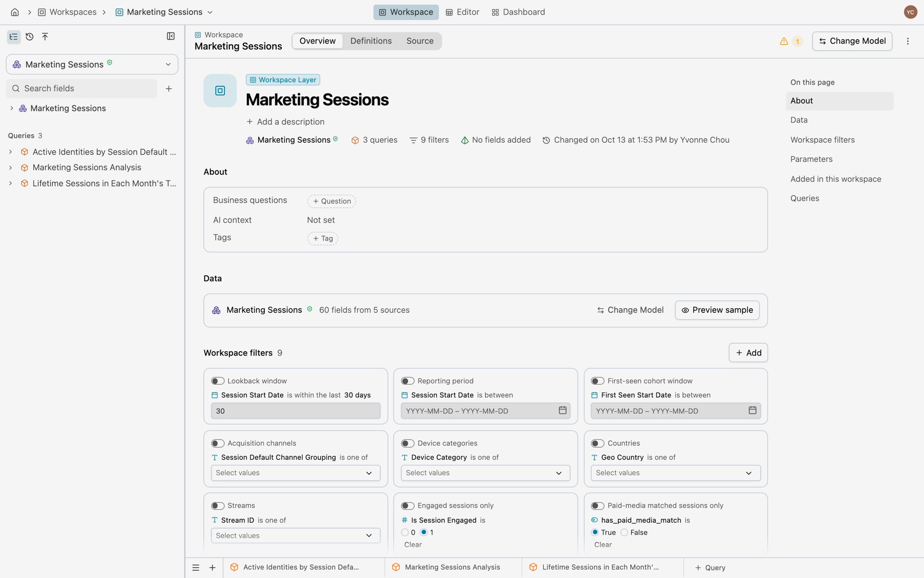Click the 9 filters indicator
This screenshot has height=578, width=924.
[429, 140]
